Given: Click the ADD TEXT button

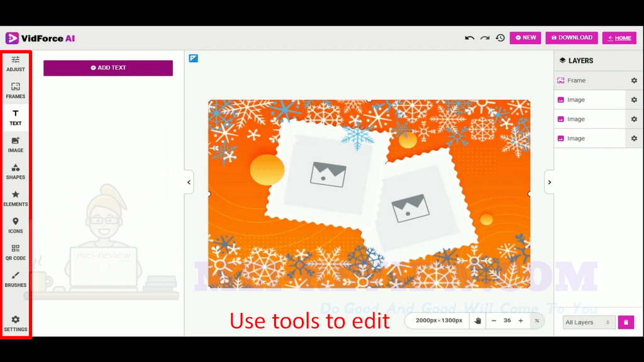Looking at the screenshot, I should 108,68.
